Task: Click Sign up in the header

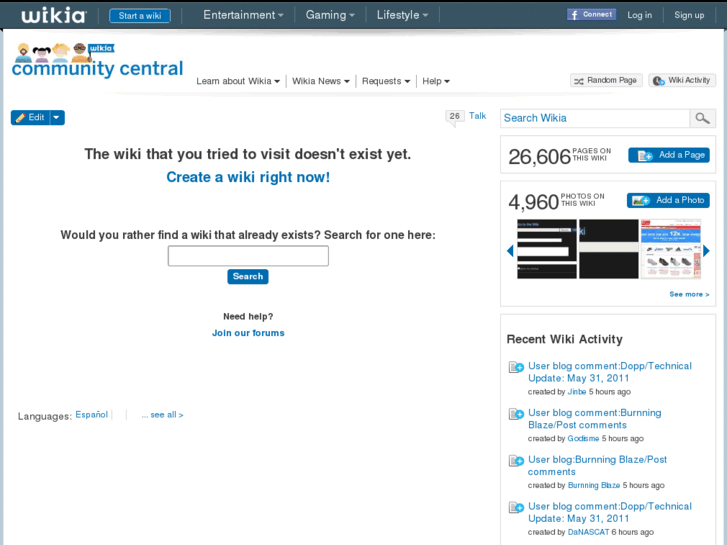Action: pos(689,15)
